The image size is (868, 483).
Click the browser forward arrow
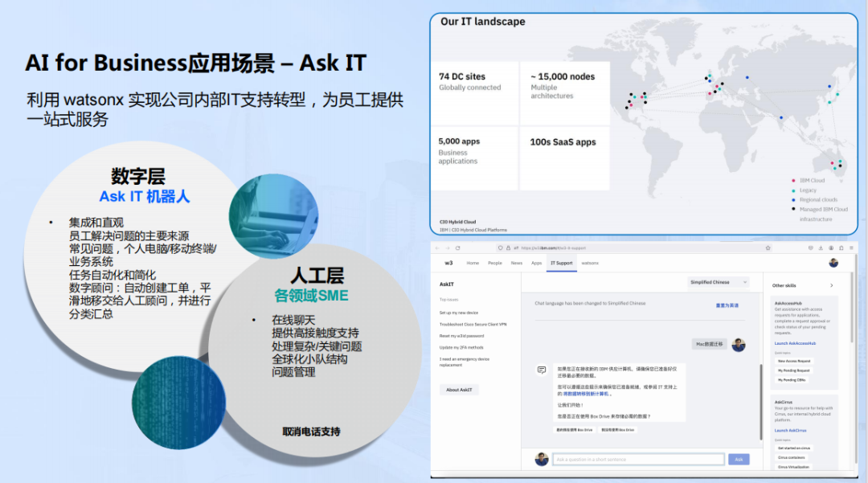[x=448, y=248]
